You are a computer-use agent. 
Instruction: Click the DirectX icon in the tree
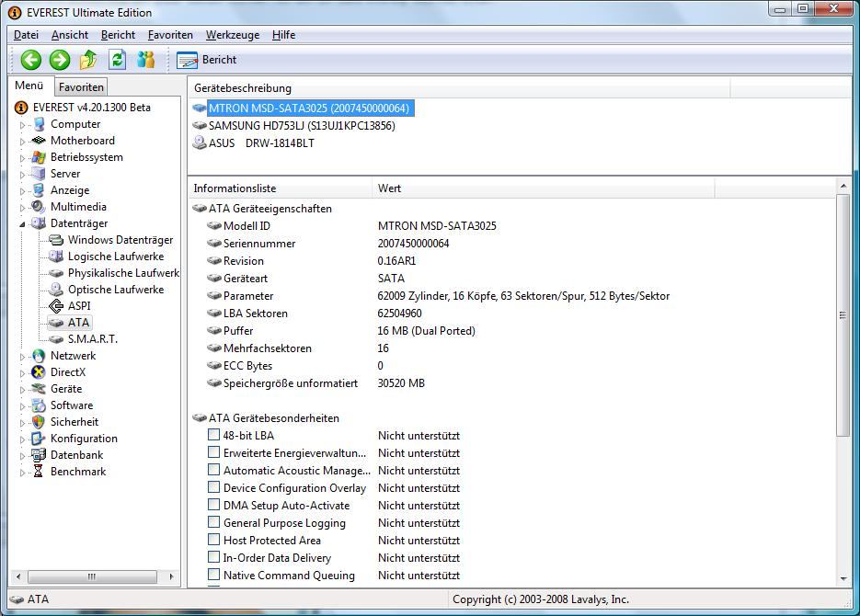(x=39, y=372)
